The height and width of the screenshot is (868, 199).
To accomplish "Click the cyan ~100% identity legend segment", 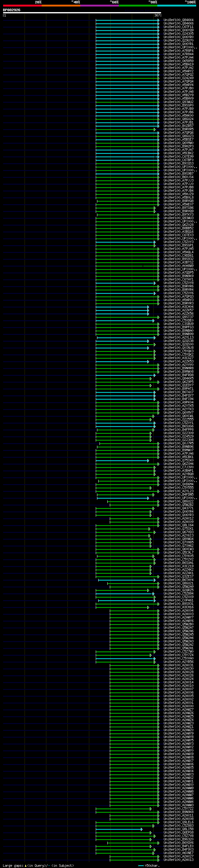I will coord(176,6).
